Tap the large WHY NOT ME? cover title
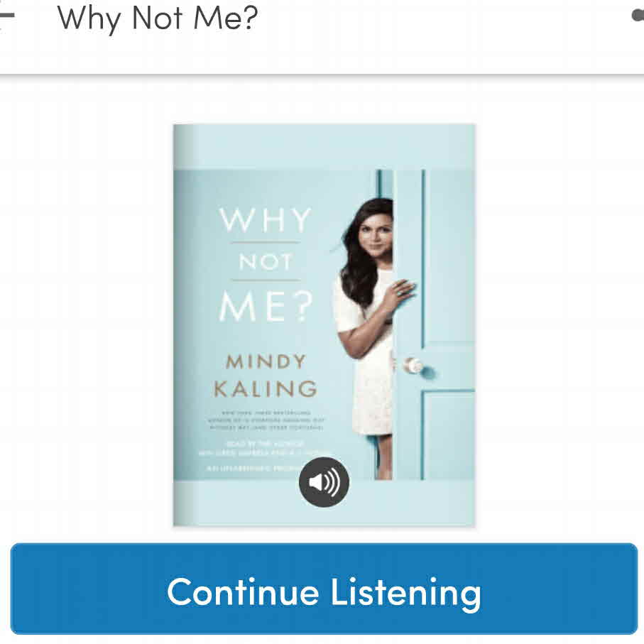Screen dimensions: 644x644 click(266, 265)
